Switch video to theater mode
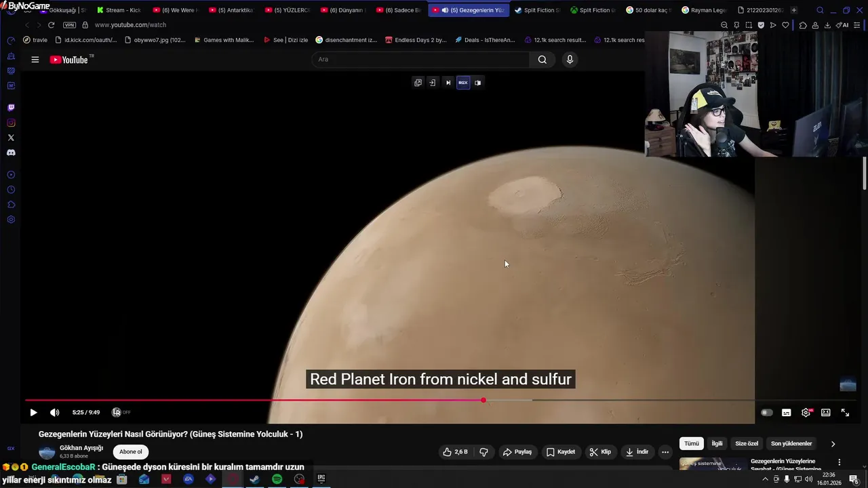Viewport: 868px width, 488px height. pyautogui.click(x=825, y=412)
